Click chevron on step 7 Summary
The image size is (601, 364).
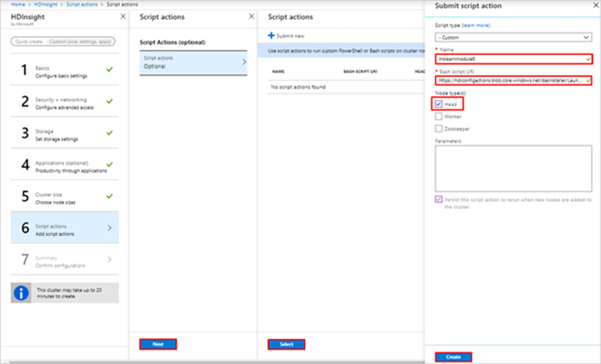109,259
